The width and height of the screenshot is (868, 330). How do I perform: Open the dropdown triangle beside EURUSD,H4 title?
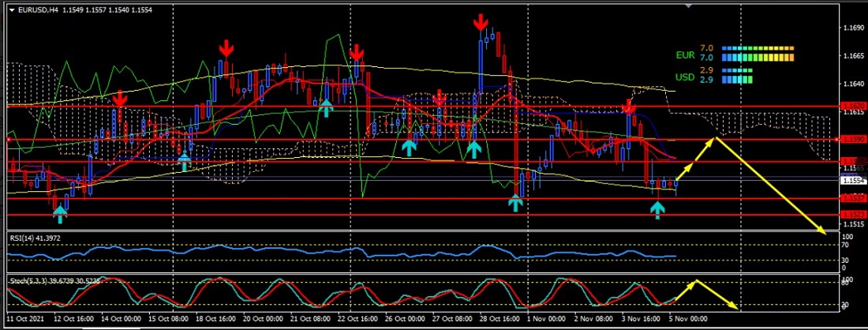[x=12, y=10]
